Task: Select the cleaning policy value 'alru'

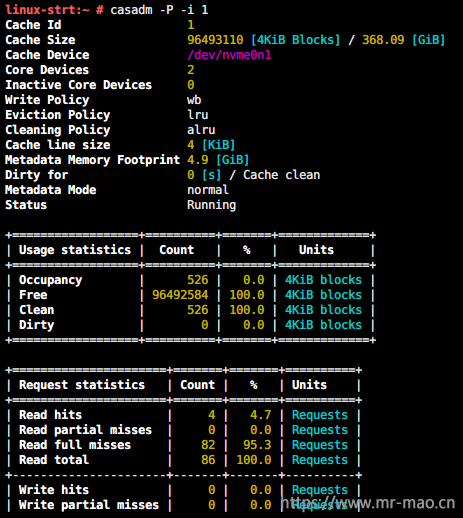Action: [x=201, y=130]
